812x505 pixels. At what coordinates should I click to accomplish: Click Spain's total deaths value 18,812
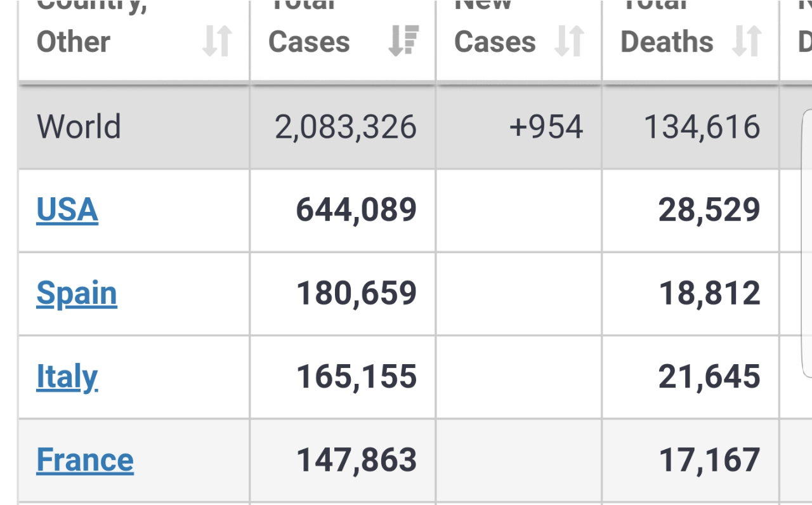pos(709,293)
